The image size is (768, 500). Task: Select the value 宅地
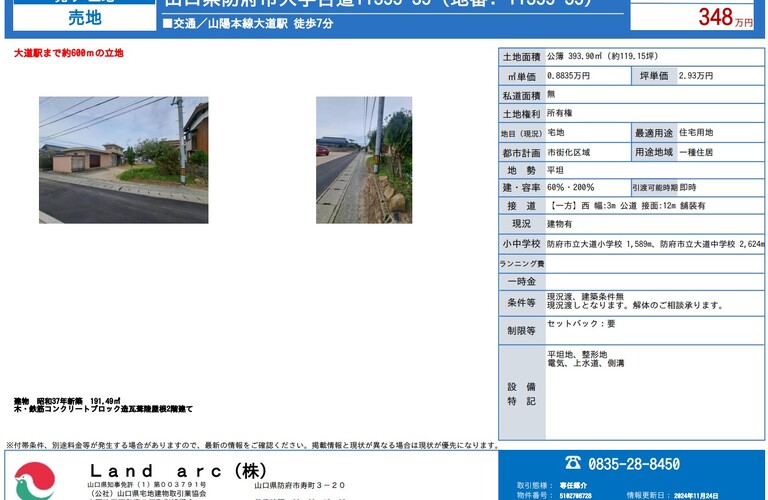click(555, 132)
